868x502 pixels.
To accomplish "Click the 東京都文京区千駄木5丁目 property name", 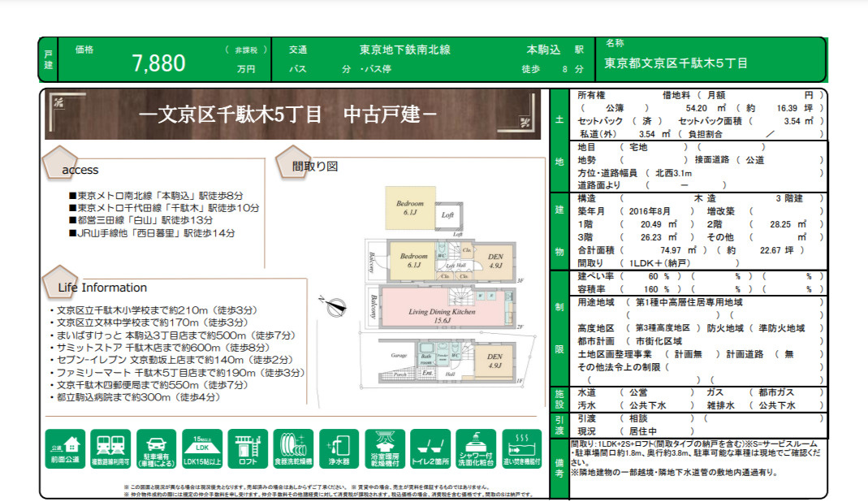I will pos(676,63).
